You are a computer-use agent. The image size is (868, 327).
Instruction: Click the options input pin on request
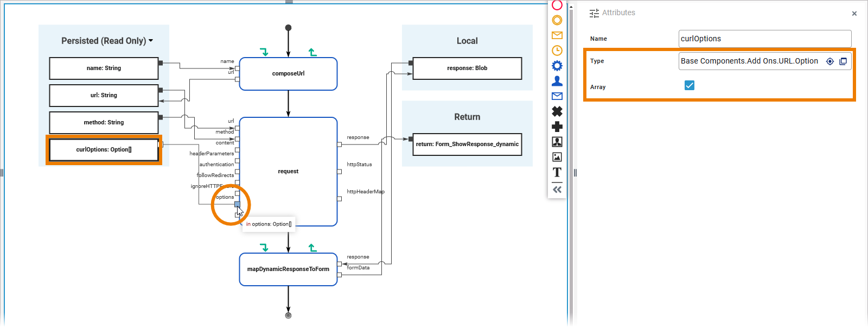(x=237, y=204)
